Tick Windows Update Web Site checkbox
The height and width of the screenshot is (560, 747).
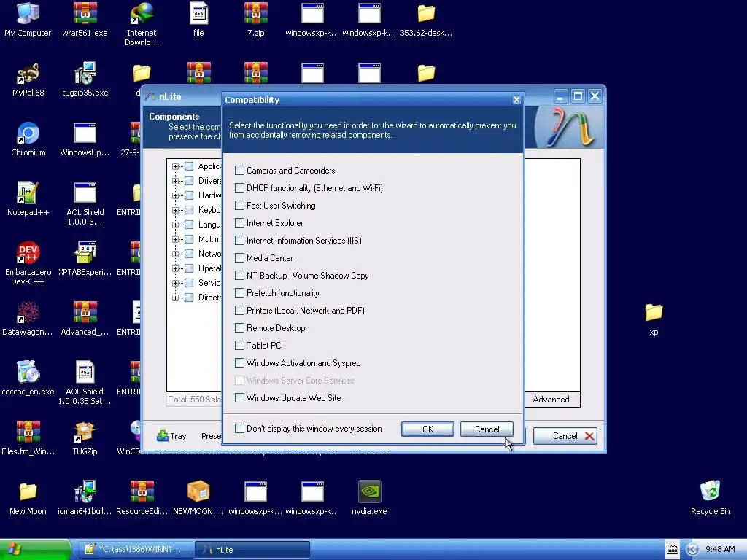(239, 397)
